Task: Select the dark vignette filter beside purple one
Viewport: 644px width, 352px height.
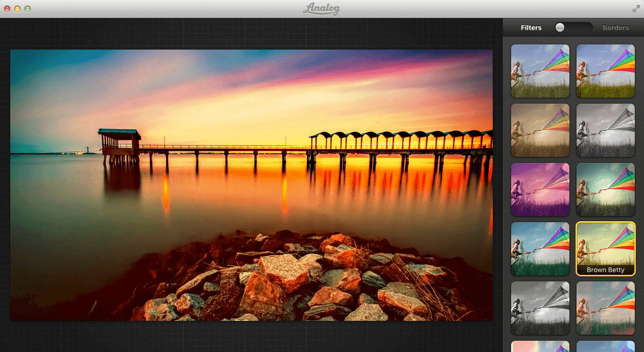Action: [x=606, y=190]
